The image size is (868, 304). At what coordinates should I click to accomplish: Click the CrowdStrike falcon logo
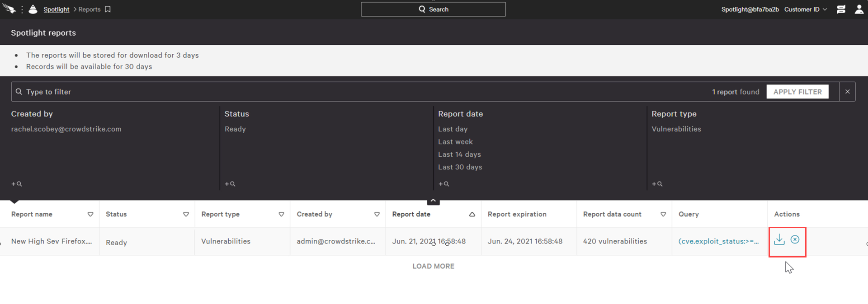point(9,9)
